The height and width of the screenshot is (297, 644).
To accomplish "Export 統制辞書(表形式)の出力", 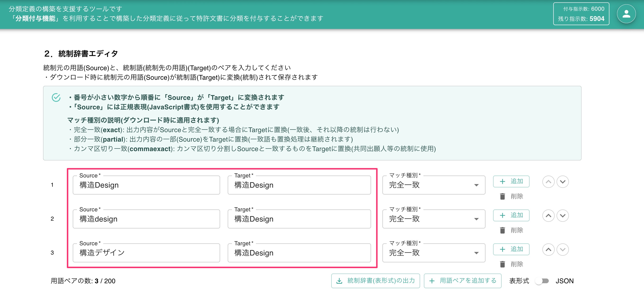I will click(x=375, y=281).
